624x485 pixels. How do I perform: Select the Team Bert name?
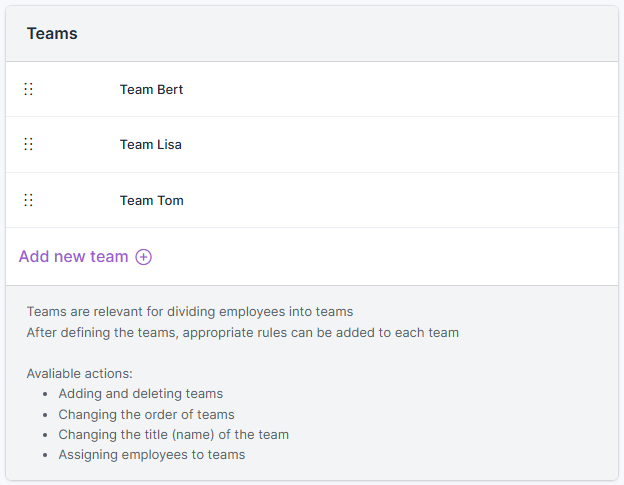click(x=151, y=89)
